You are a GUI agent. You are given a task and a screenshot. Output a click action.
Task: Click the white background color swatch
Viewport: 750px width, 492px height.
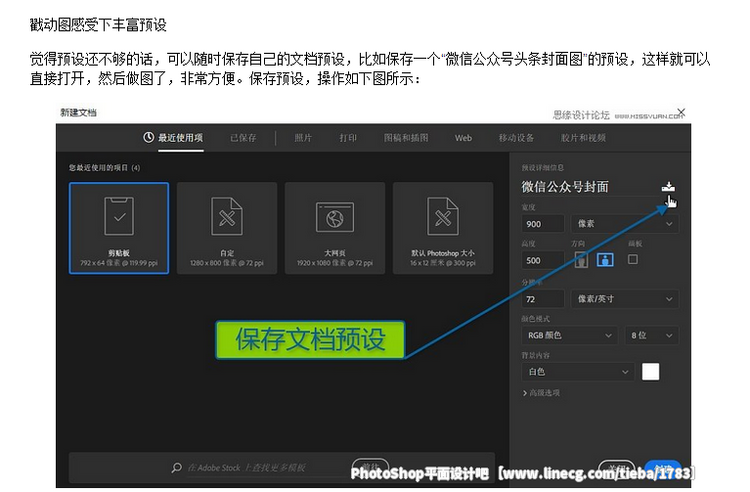tap(651, 372)
